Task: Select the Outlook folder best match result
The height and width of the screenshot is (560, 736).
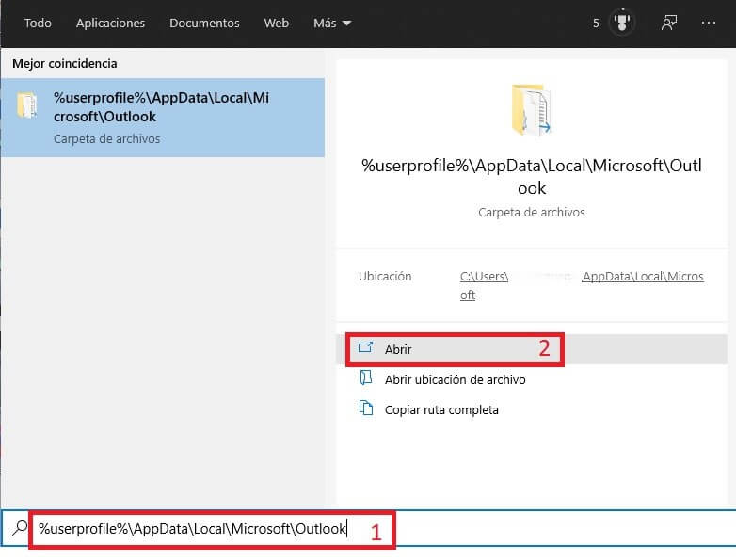Action: coord(163,118)
